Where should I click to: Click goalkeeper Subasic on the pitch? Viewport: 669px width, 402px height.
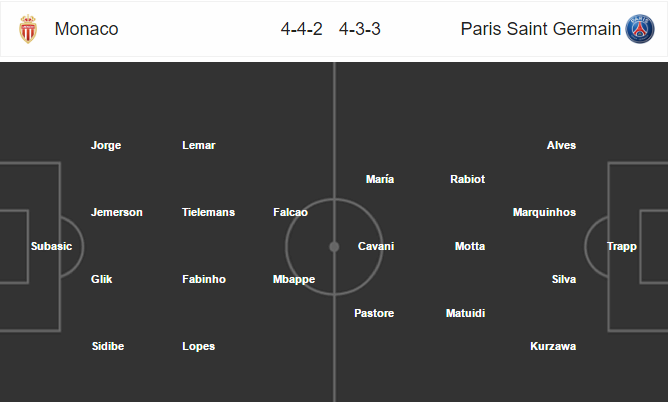click(51, 246)
